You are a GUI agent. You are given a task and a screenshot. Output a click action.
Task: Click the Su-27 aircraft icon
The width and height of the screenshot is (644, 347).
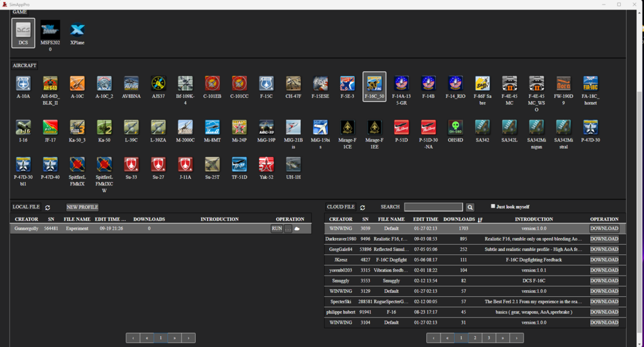point(158,164)
